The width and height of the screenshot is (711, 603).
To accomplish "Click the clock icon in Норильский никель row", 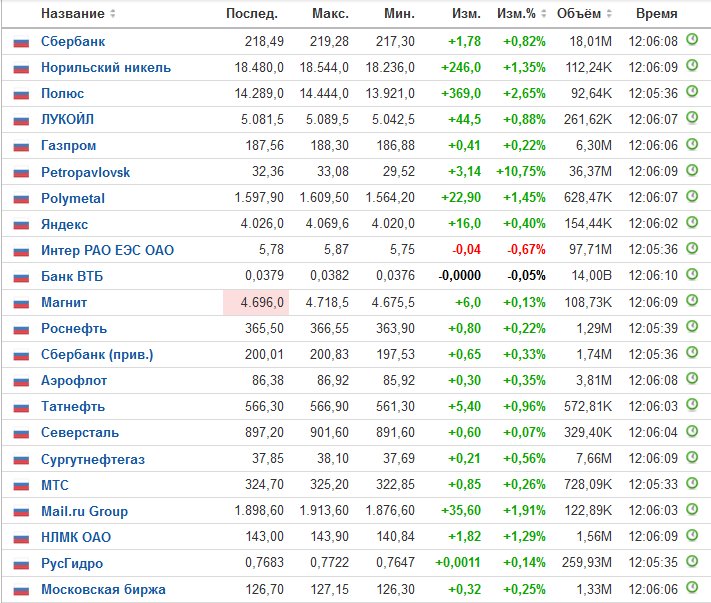I will click(692, 66).
